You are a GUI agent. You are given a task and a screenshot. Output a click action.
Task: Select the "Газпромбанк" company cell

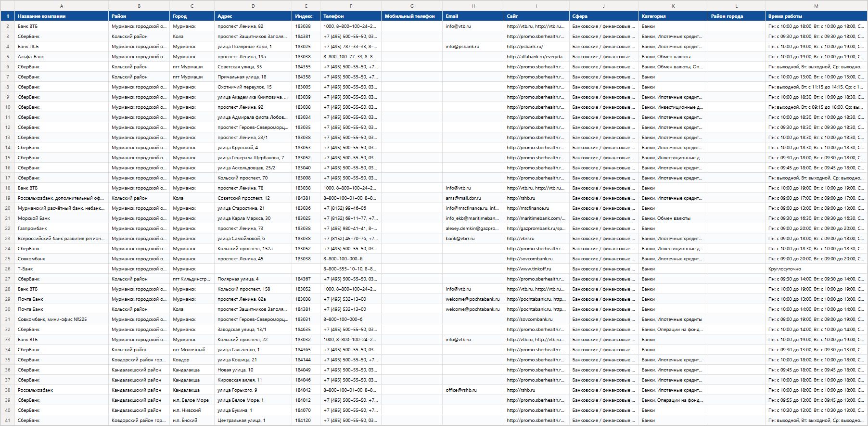[62, 229]
